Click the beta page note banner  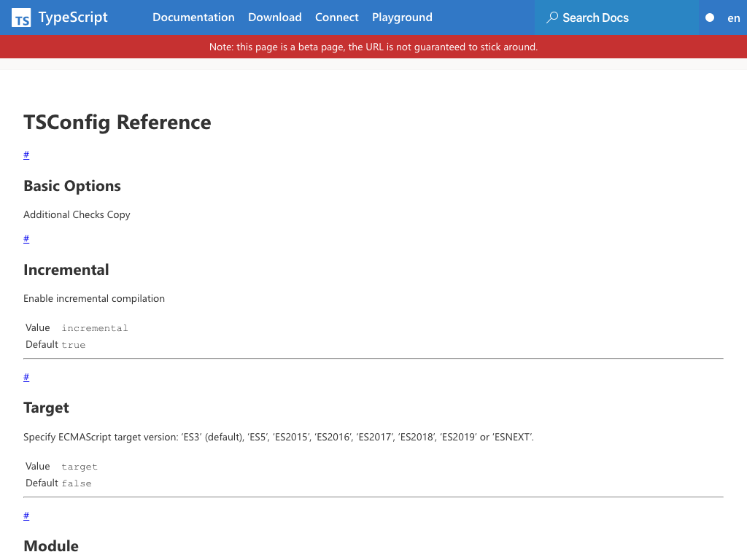tap(373, 47)
